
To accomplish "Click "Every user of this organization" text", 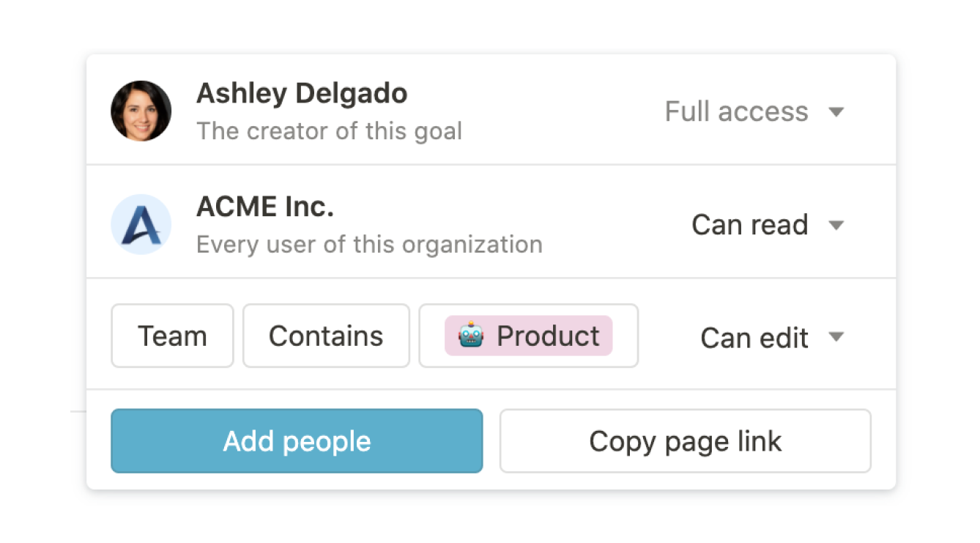I will pyautogui.click(x=369, y=245).
